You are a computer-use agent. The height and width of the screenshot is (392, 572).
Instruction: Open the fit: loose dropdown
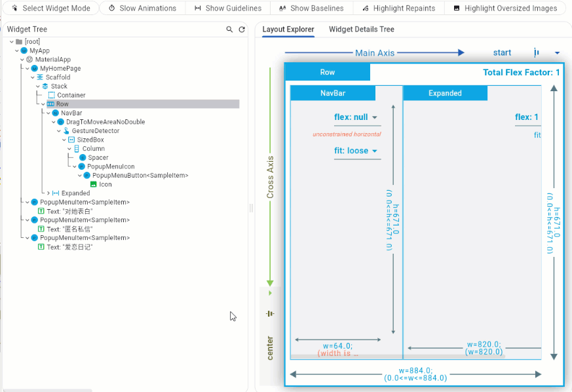pyautogui.click(x=357, y=151)
